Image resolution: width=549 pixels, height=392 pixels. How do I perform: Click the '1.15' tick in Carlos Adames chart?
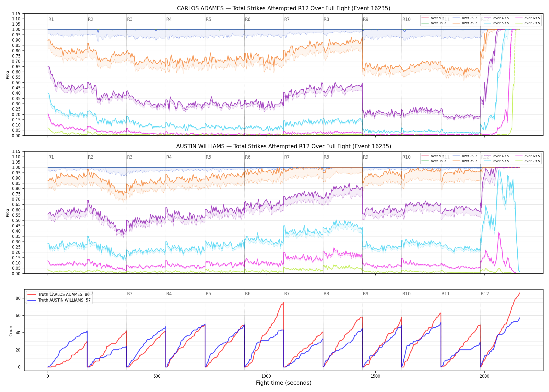[16, 14]
